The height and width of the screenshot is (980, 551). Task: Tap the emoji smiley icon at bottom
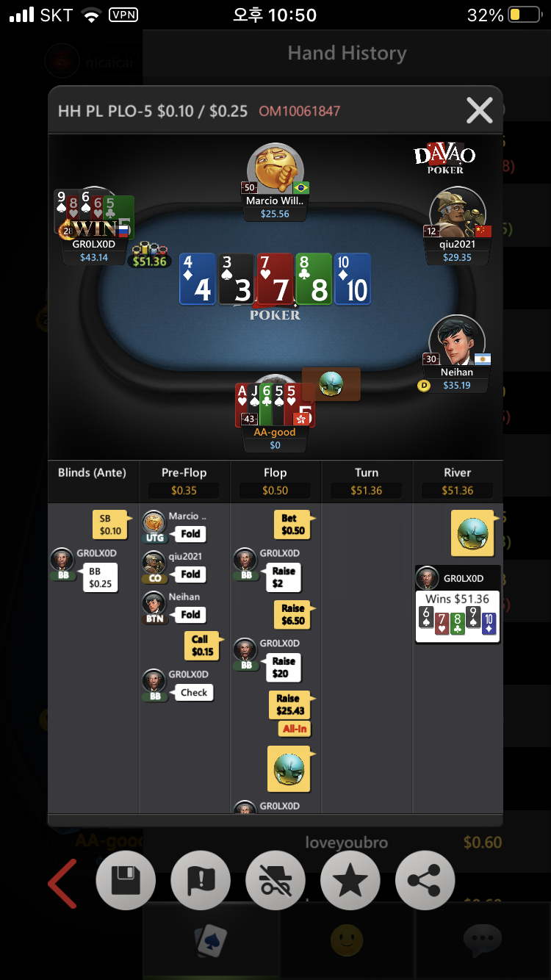[x=347, y=939]
